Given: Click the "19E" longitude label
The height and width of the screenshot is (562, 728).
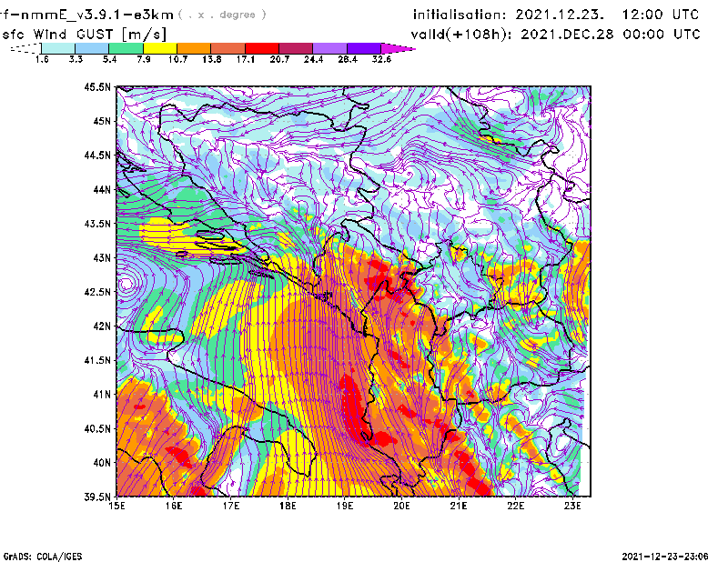Looking at the screenshot, I should (x=345, y=506).
